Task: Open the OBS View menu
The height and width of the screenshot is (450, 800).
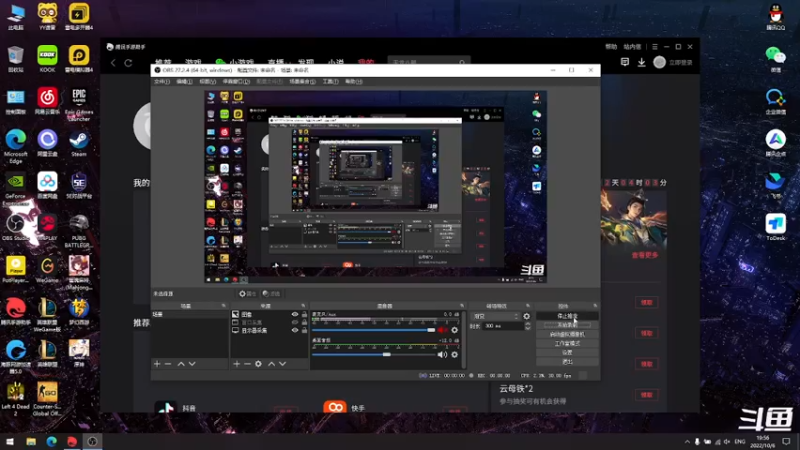Action: 207,82
